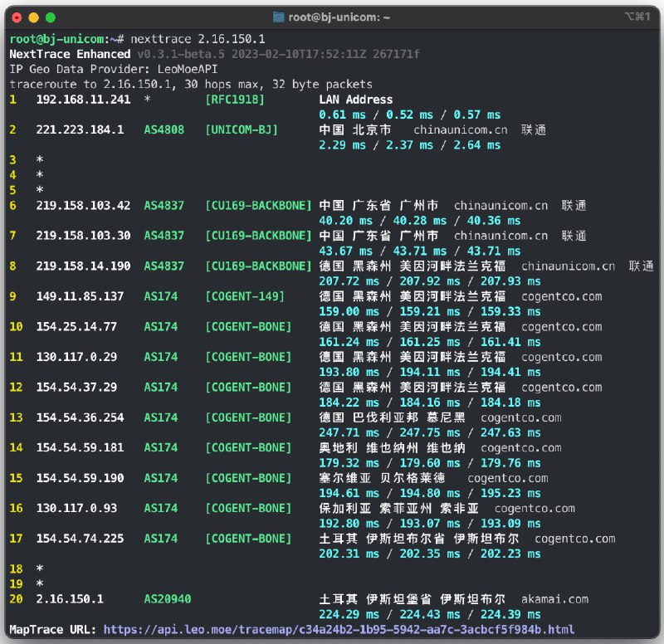Click AS4808 on hop 2
Viewport: 664px width, 644px height.
pos(164,130)
